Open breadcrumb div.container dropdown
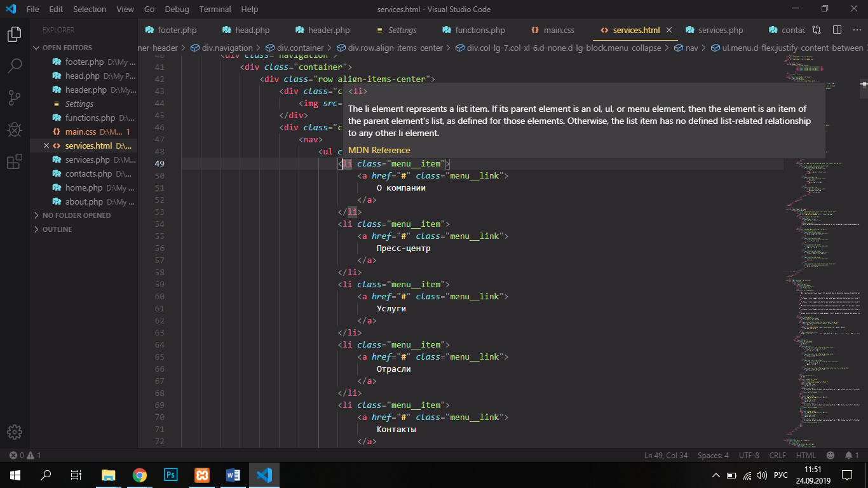 pos(294,48)
